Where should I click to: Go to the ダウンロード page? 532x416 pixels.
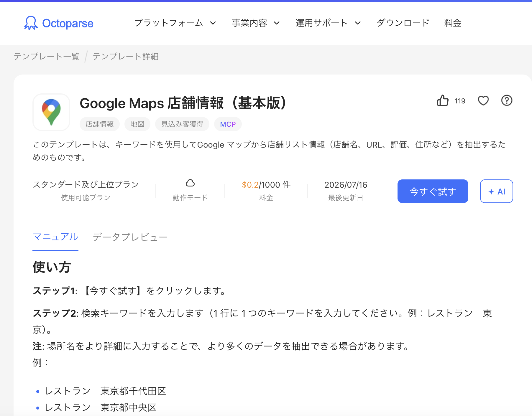point(403,23)
